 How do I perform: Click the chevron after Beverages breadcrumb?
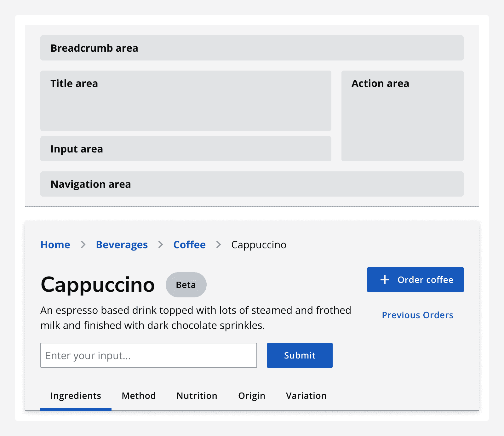(x=161, y=245)
